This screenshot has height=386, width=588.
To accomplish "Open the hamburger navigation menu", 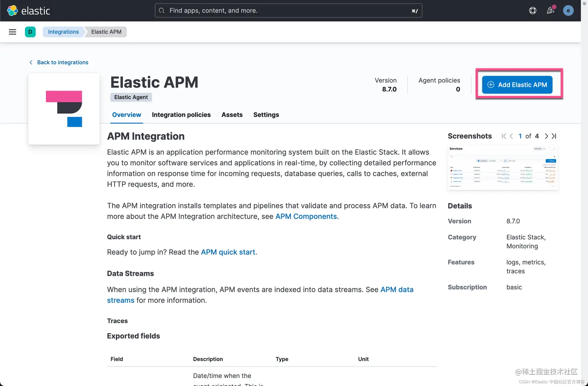I will click(12, 32).
